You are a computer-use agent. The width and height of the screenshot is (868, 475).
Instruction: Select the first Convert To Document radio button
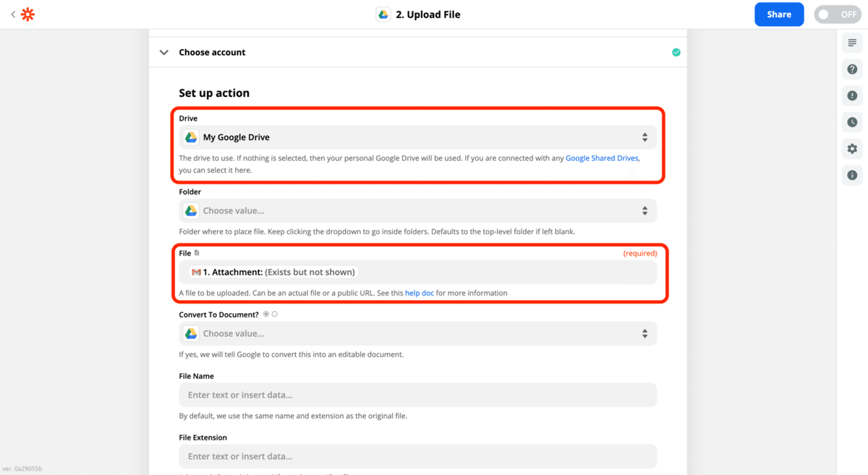point(266,314)
